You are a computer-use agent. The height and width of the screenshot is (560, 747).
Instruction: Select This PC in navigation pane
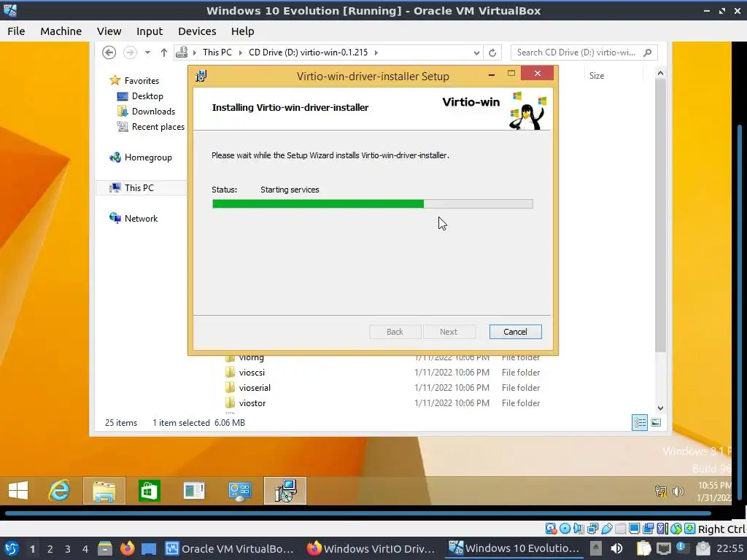coord(139,187)
